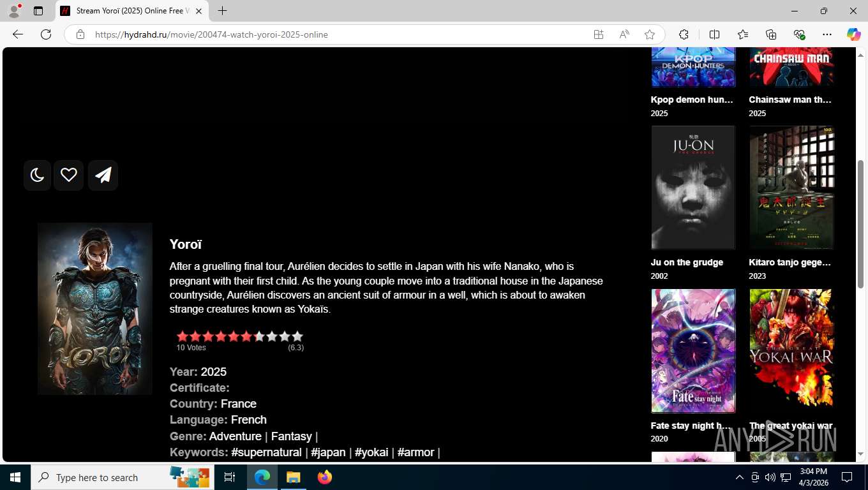868x490 pixels.
Task: Open Ju-On The Grudge poster
Action: click(693, 188)
